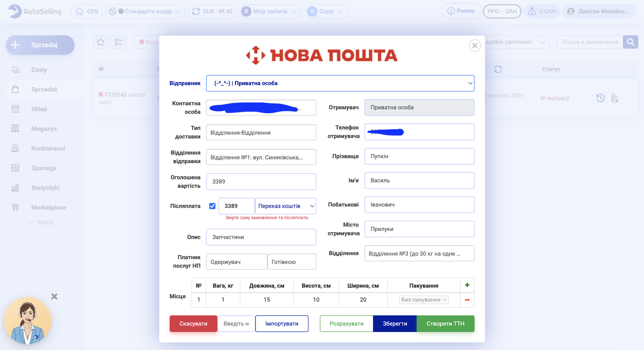
Task: Click the Оголошена вартість input field
Action: tap(261, 181)
